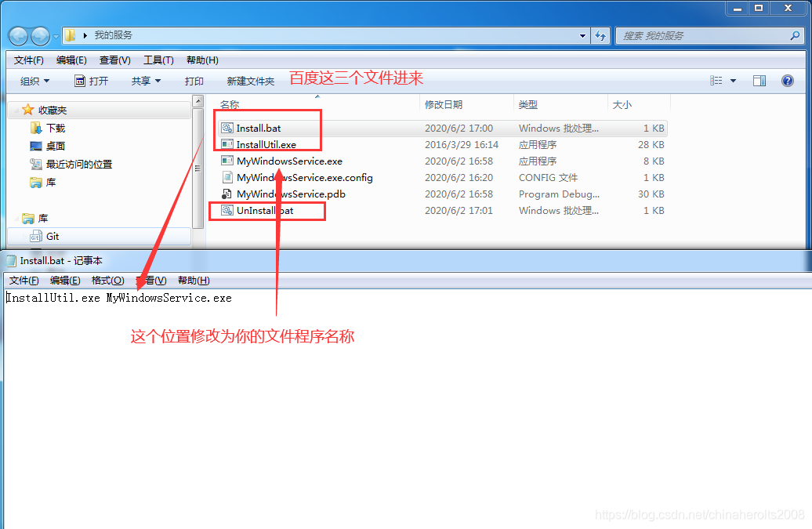This screenshot has width=812, height=529.
Task: Open the recent pages dropdown arrow
Action: coord(56,37)
